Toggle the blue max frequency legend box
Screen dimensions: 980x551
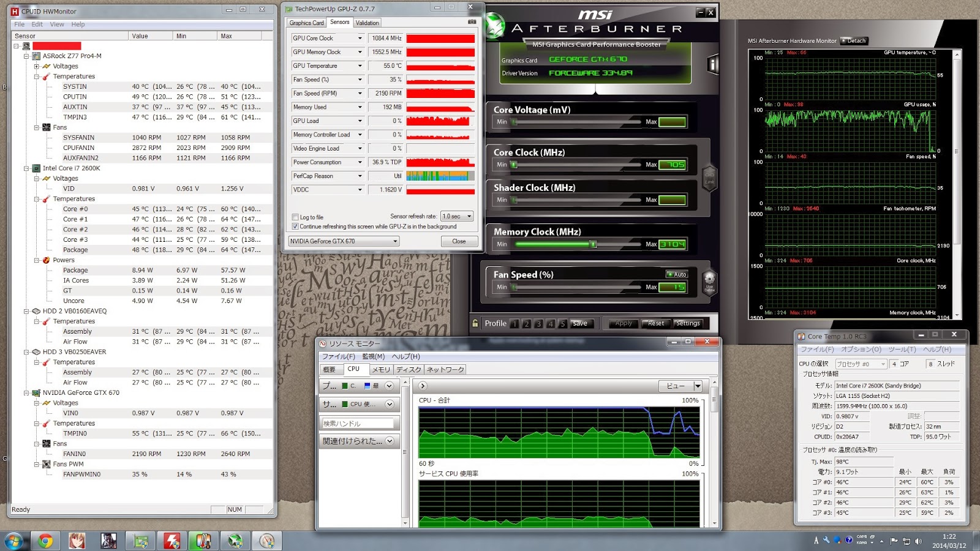pos(367,386)
